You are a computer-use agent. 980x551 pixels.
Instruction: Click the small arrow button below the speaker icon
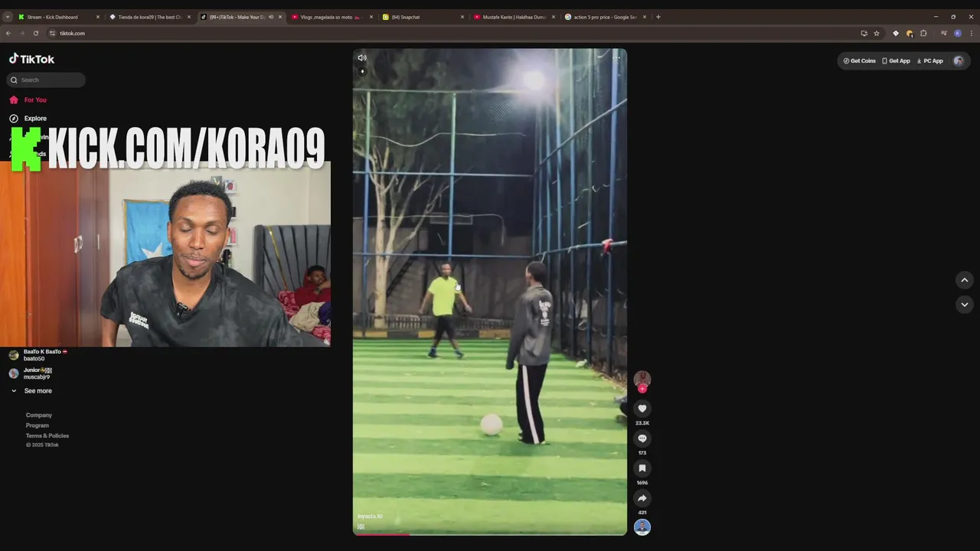(x=362, y=71)
